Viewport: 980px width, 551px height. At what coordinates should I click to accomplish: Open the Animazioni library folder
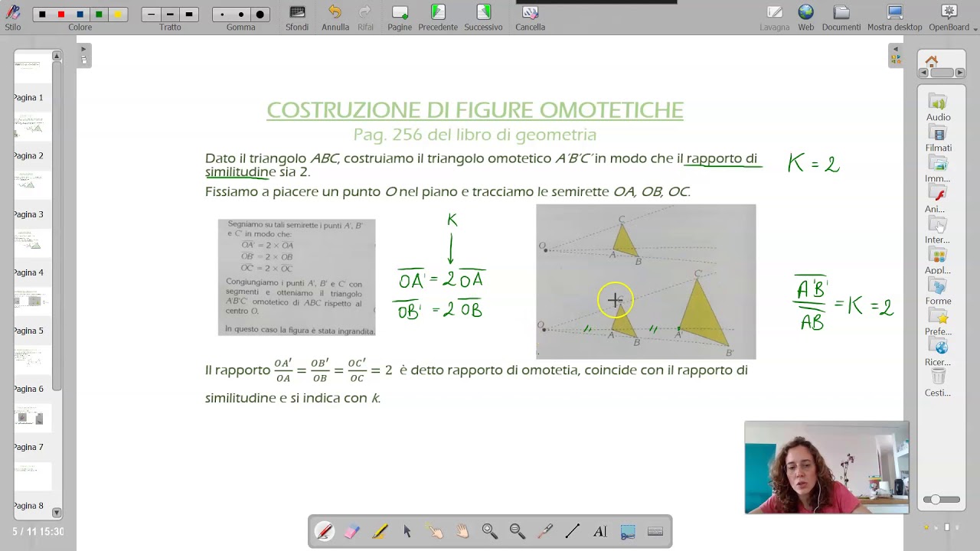coord(938,201)
